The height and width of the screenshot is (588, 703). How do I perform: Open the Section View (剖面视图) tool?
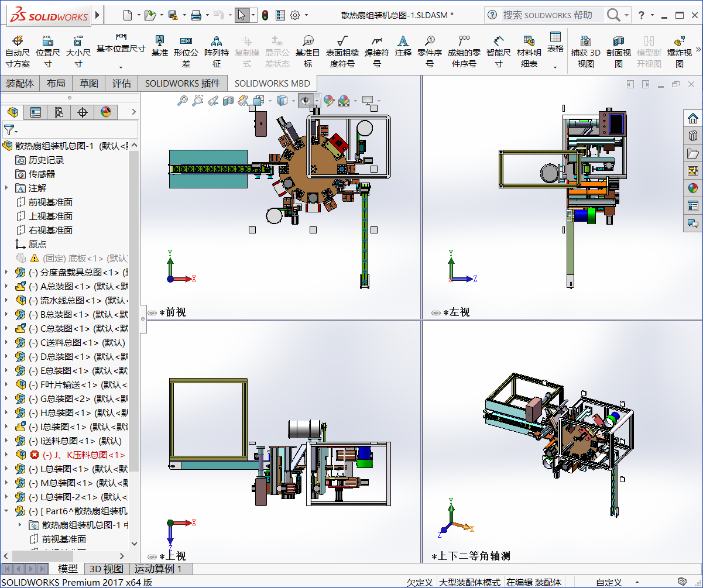619,51
